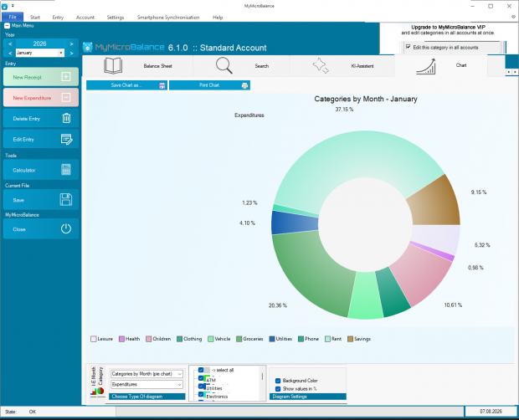Click the Utilities legend color swatch

[x=272, y=339]
